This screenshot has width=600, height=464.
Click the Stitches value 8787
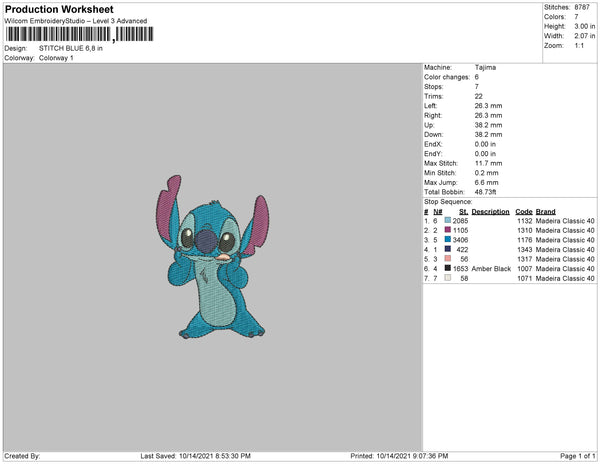pos(582,7)
